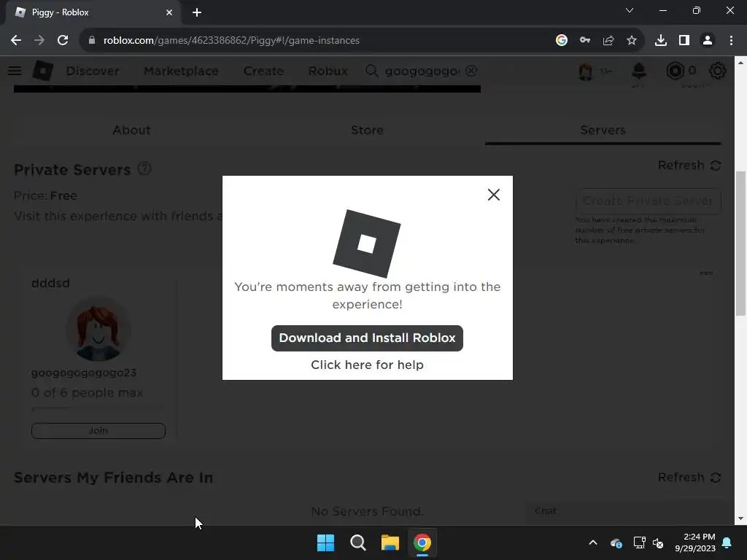Open Roblox settings gear
This screenshot has width=747, height=560.
[718, 71]
